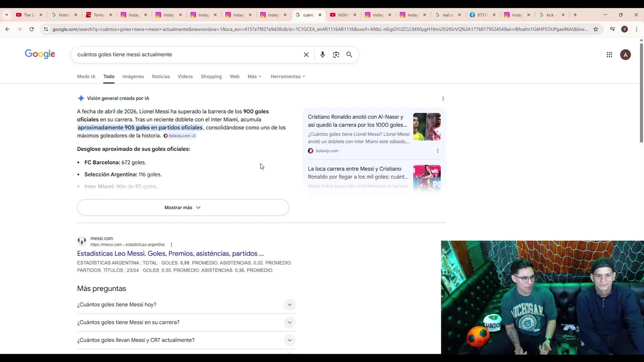
Task: Click the Messi and Cristiano race article thumbnail
Action: click(x=427, y=178)
